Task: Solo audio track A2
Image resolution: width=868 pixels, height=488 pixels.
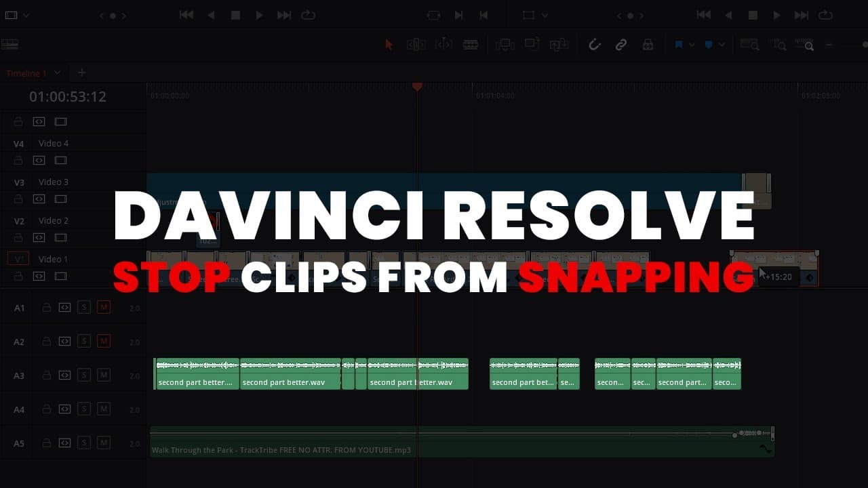Action: (x=84, y=341)
